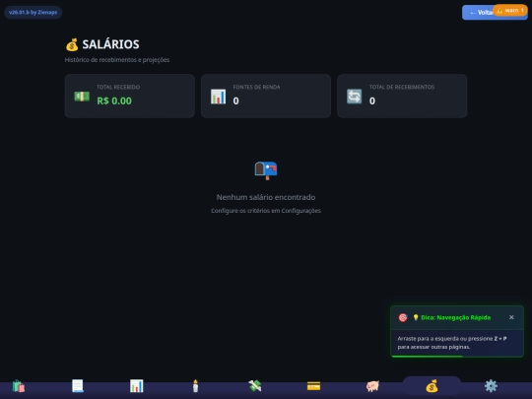Click 'Nenhum salário encontrado' text
This screenshot has width=532, height=399.
click(x=266, y=197)
